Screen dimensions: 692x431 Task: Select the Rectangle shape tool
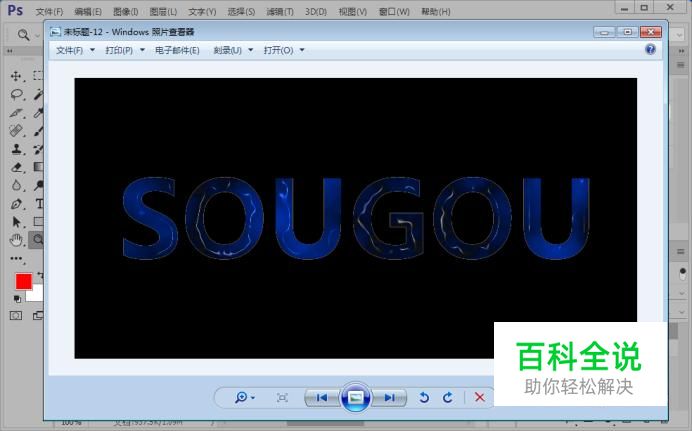coord(38,222)
